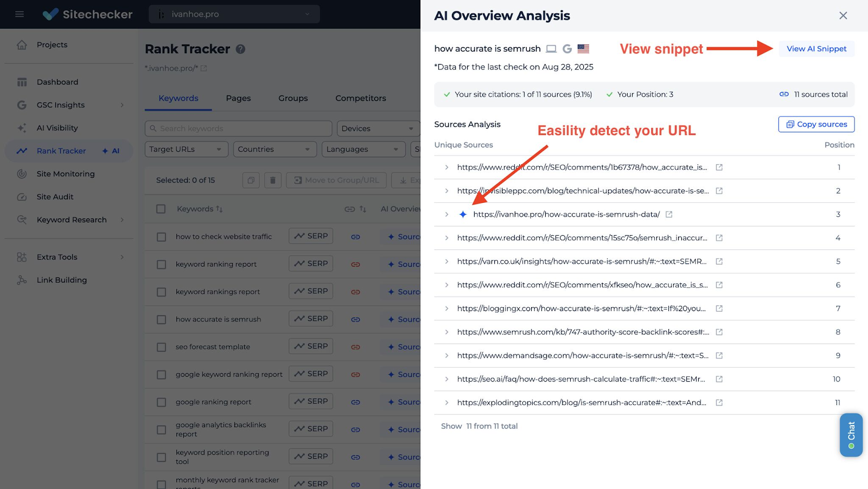Click the trash delete icon in toolbar
This screenshot has width=868, height=489.
click(x=273, y=181)
